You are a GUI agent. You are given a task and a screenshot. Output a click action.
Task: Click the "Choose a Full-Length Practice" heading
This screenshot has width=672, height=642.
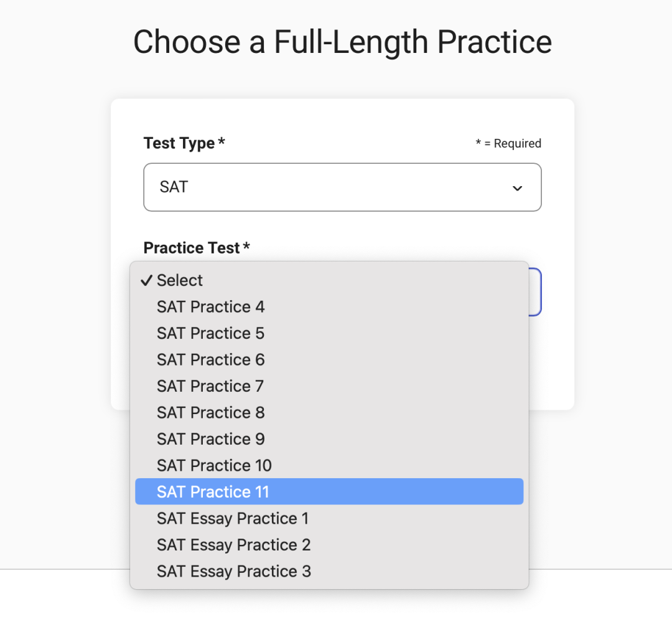click(342, 42)
